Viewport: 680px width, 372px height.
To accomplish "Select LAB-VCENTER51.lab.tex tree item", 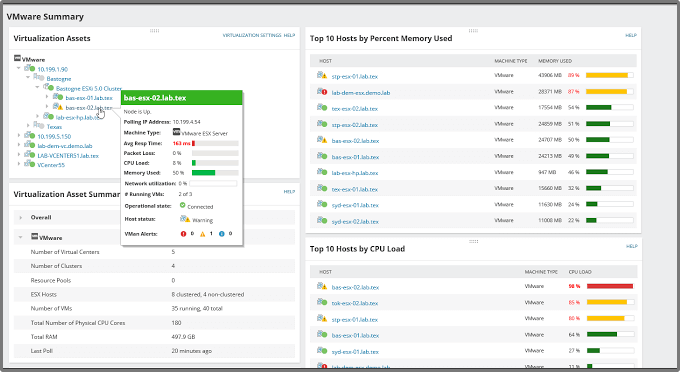I will [x=68, y=156].
